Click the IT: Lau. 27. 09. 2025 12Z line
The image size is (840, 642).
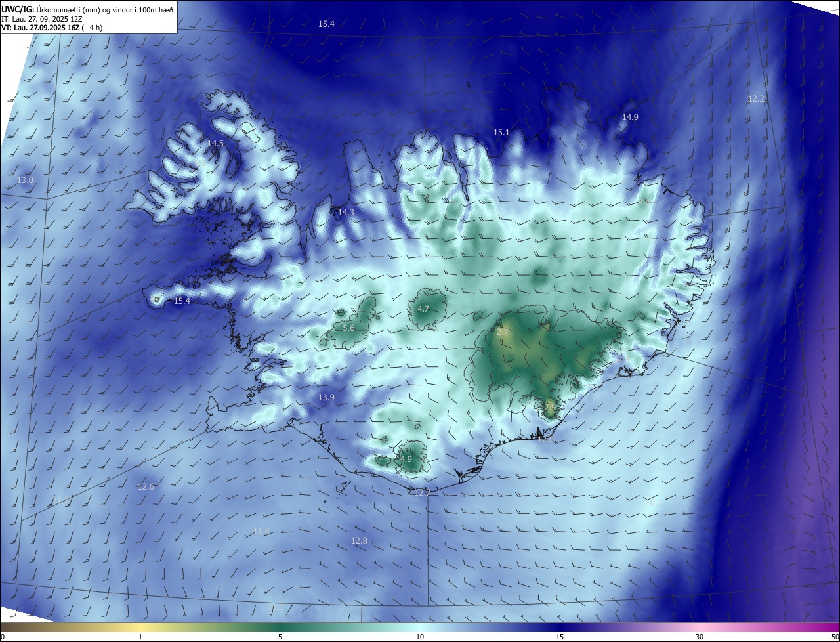click(41, 19)
